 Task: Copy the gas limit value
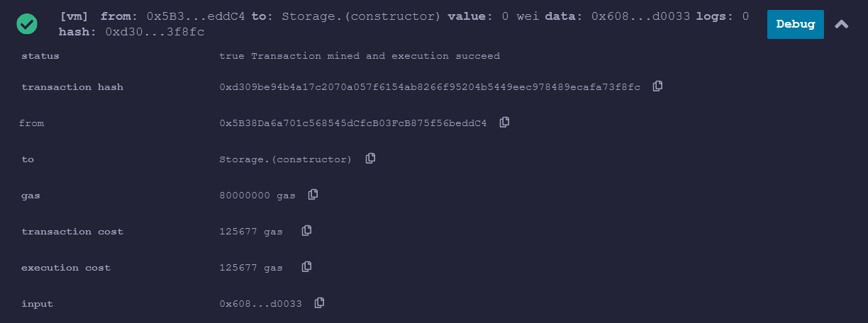(313, 195)
